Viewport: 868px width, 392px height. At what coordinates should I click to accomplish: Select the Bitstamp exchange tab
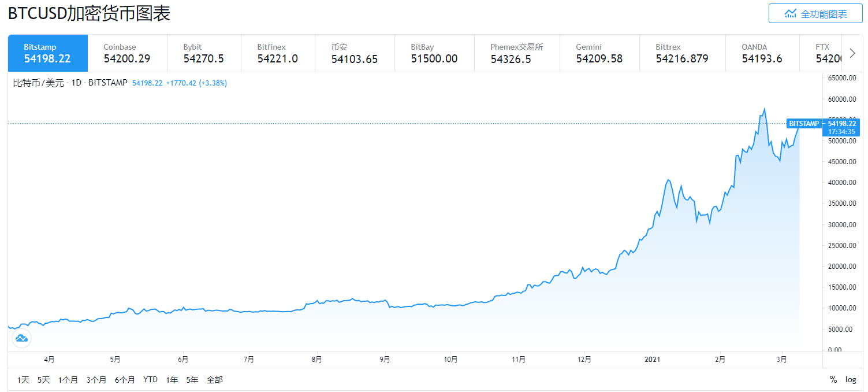[x=47, y=53]
